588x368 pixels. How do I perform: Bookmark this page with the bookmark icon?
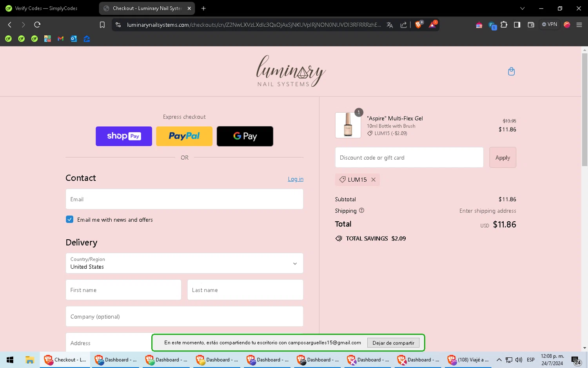102,25
